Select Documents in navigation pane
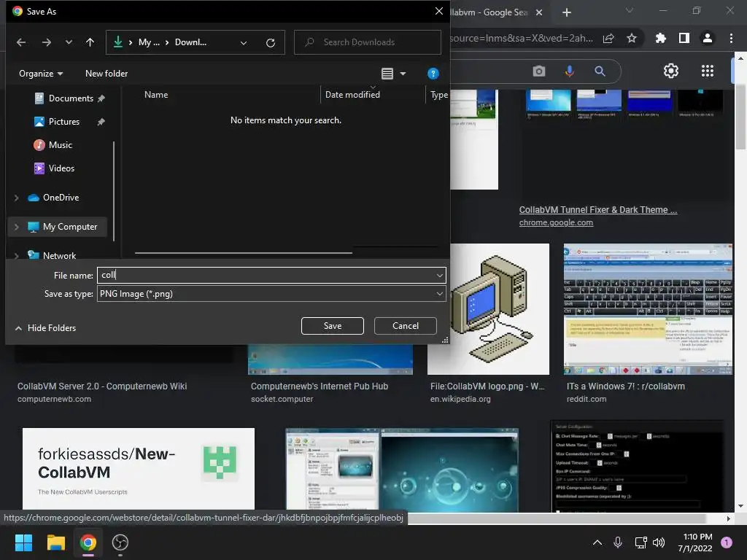 click(x=71, y=98)
